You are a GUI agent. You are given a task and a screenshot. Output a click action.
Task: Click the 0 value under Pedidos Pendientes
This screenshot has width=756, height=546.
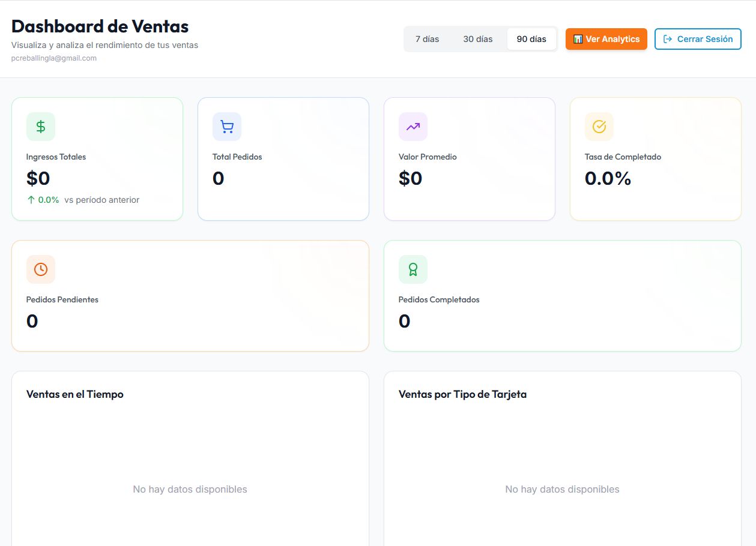(x=32, y=321)
